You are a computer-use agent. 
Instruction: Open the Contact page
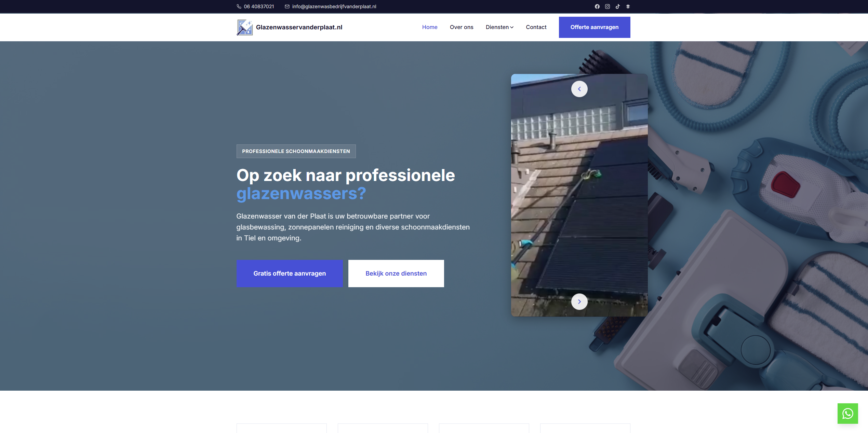536,27
